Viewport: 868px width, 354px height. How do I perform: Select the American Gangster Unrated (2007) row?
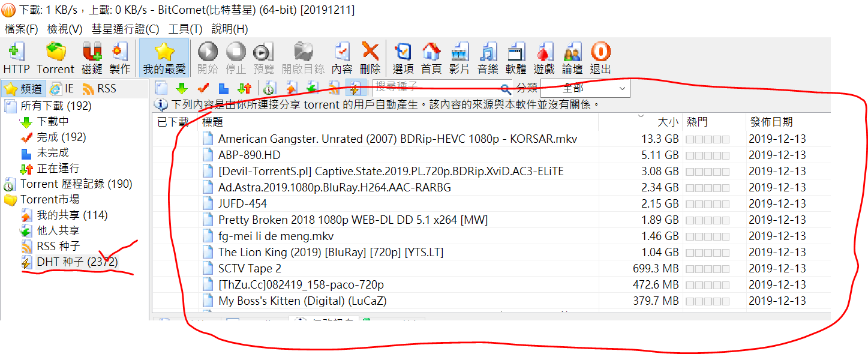point(491,139)
